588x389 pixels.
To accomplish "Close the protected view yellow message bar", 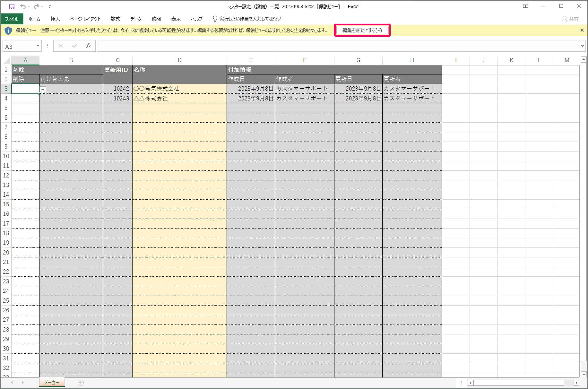I will click(x=582, y=30).
